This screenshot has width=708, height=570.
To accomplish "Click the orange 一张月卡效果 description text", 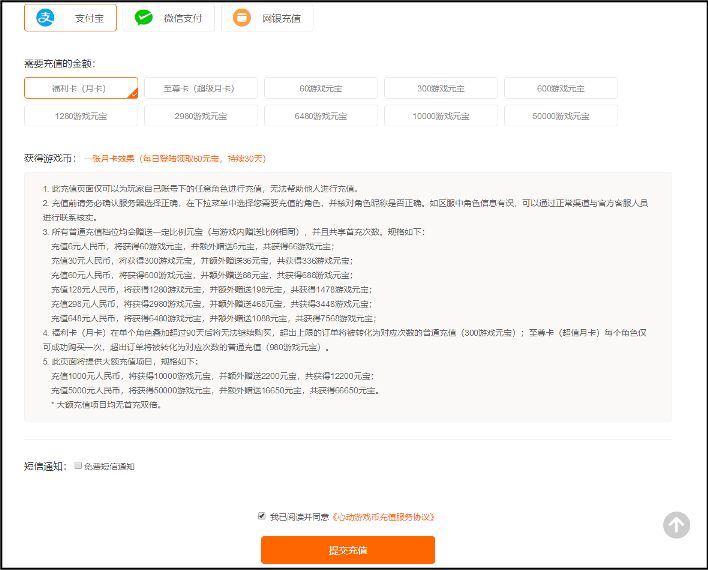I will coord(175,159).
